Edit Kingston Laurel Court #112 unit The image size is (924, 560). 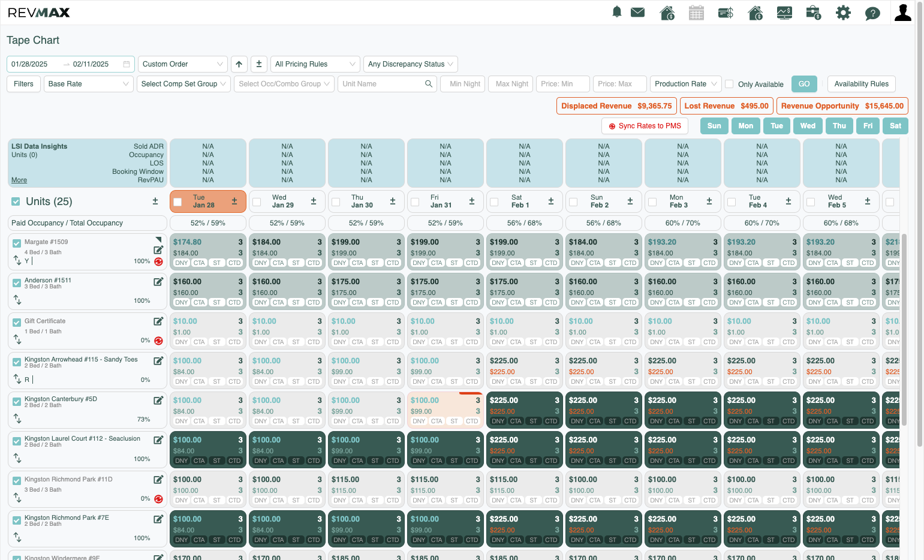pyautogui.click(x=158, y=439)
